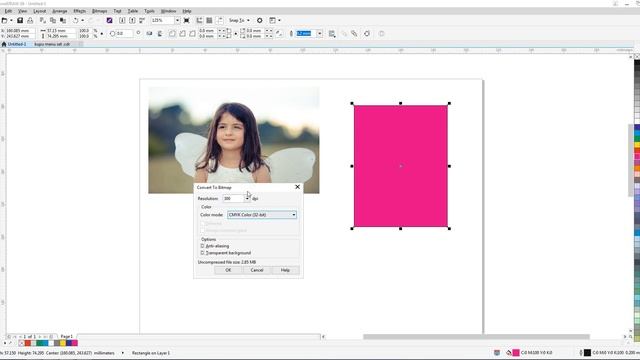Confirm with the OK button

point(228,270)
